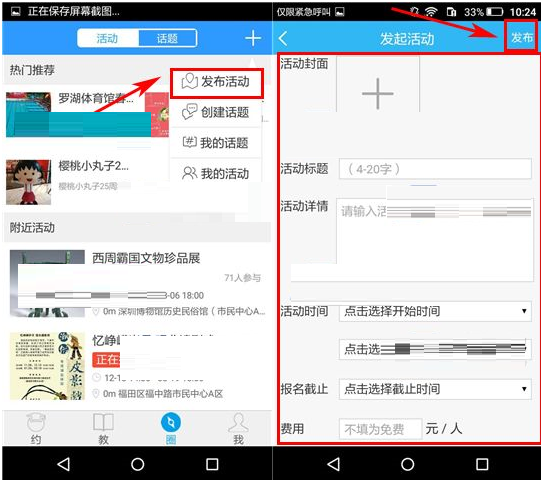541x480 pixels.
Task: Tap Android recents button on right screen
Action: (482, 464)
